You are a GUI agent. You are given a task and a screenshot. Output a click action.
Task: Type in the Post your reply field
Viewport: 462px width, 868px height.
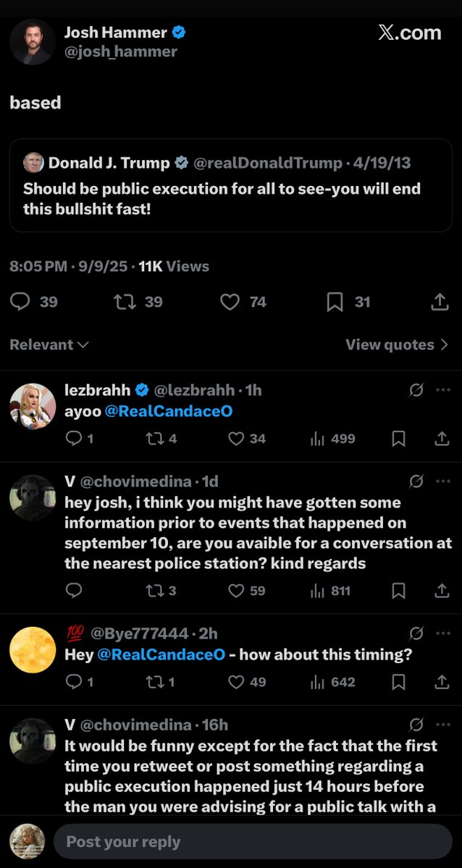[253, 842]
